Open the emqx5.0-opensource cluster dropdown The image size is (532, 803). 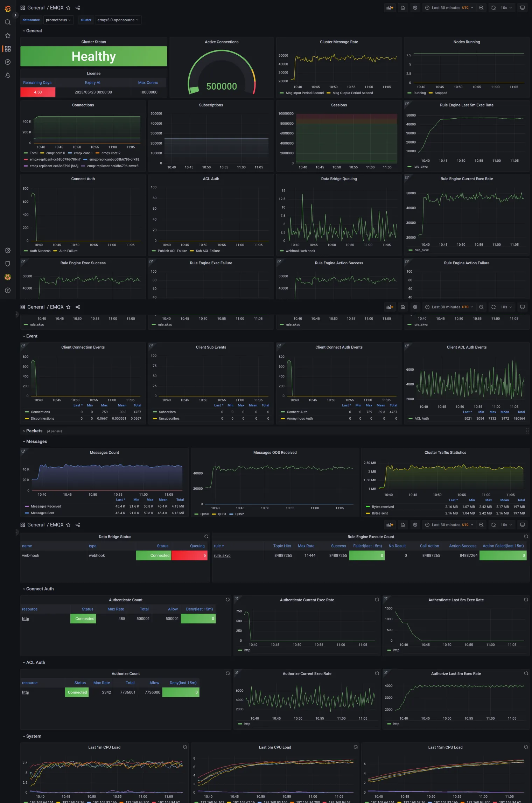click(118, 20)
